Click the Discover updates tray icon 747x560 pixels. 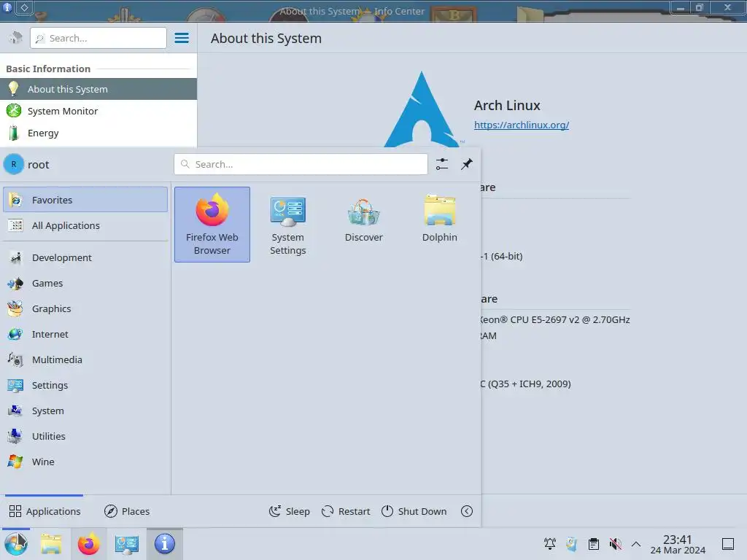(572, 544)
